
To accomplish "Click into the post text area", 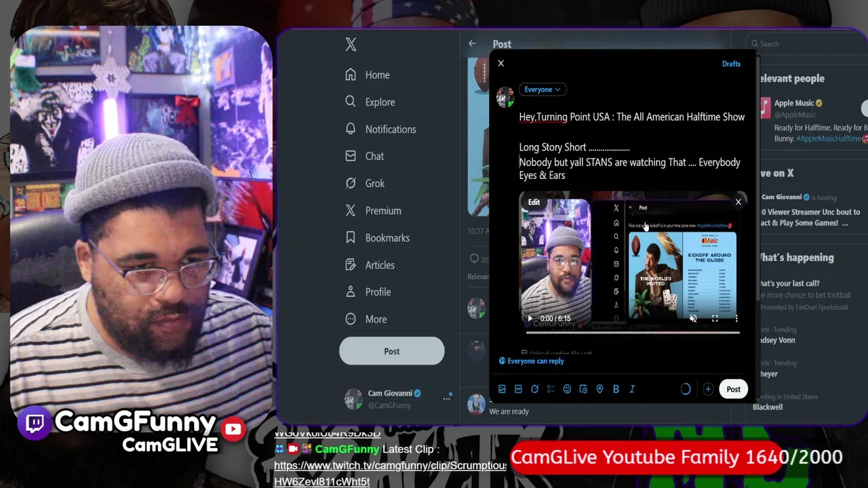I will pos(632,146).
